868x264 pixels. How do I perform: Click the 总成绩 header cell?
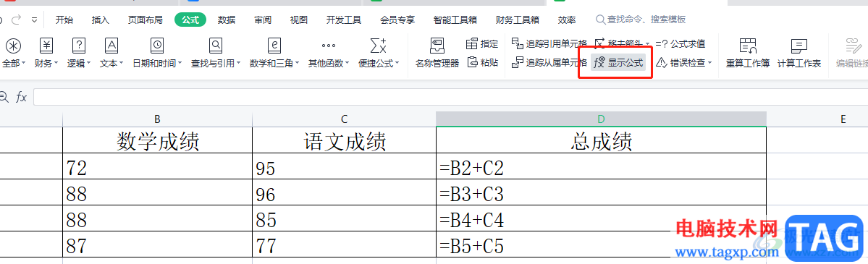pyautogui.click(x=601, y=140)
